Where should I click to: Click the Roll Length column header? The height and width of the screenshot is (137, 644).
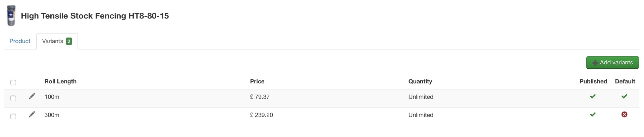(x=60, y=81)
